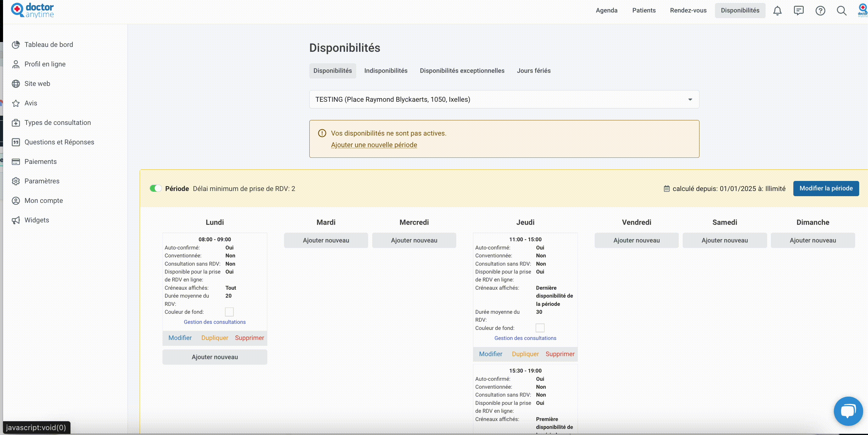
Task: Click the Mon compte user circle icon
Action: tap(16, 201)
